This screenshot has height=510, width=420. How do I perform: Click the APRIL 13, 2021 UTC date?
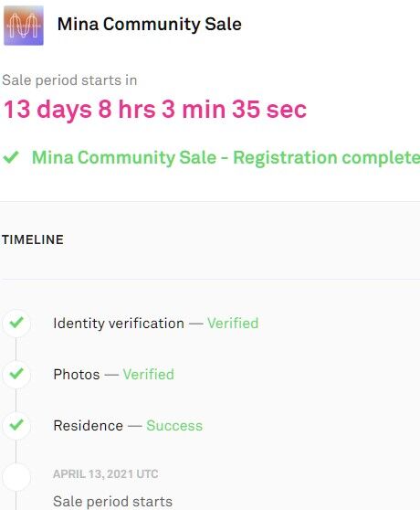(x=106, y=473)
